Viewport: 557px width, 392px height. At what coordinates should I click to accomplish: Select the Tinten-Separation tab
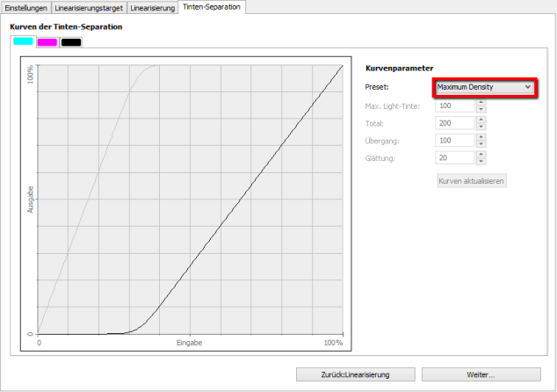[211, 7]
